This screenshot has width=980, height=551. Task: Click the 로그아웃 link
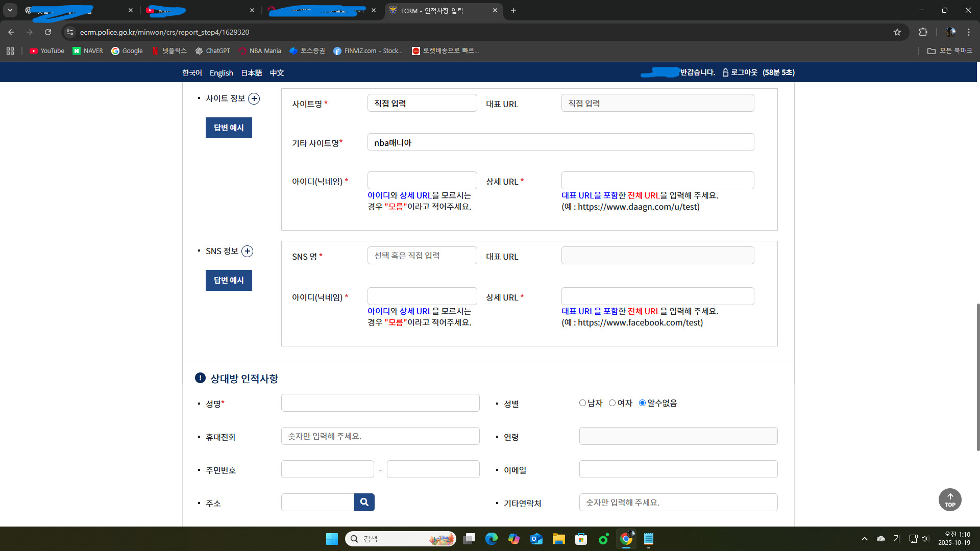pyautogui.click(x=743, y=72)
